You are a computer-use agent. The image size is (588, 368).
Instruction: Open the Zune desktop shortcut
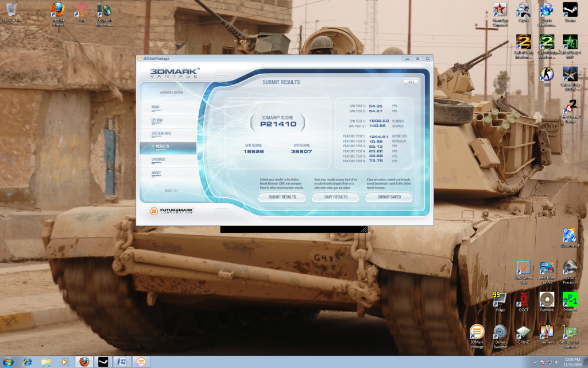(82, 13)
